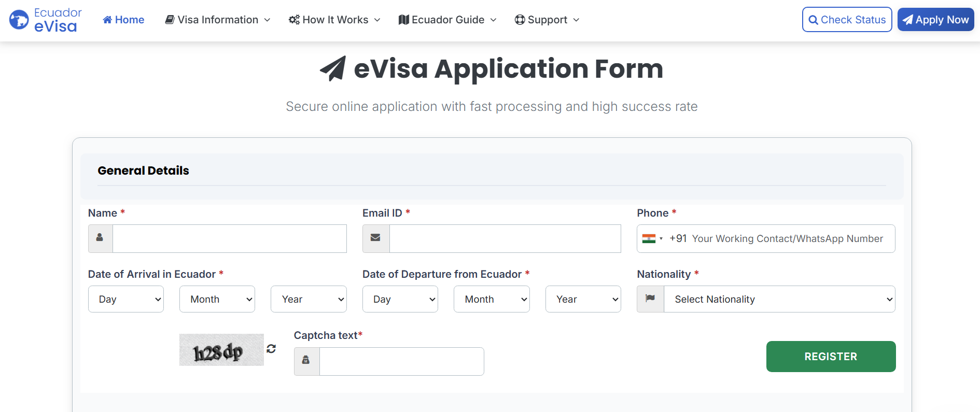Screen dimensions: 980x412
Task: Click the captcha refresh icon
Action: point(271,349)
